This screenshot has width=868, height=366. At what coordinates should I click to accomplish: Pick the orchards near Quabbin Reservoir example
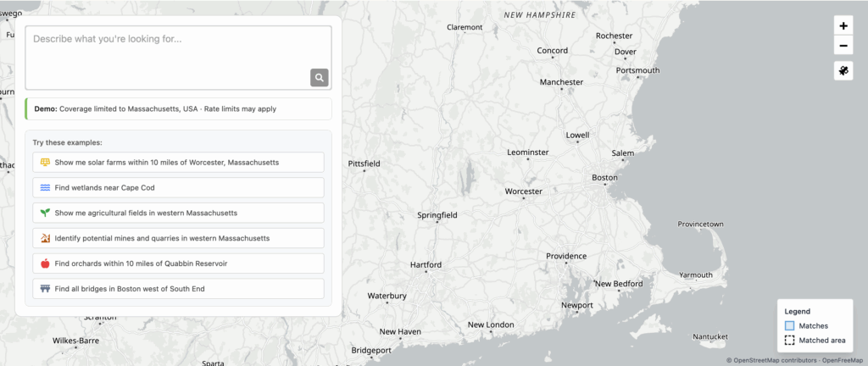[x=178, y=263]
